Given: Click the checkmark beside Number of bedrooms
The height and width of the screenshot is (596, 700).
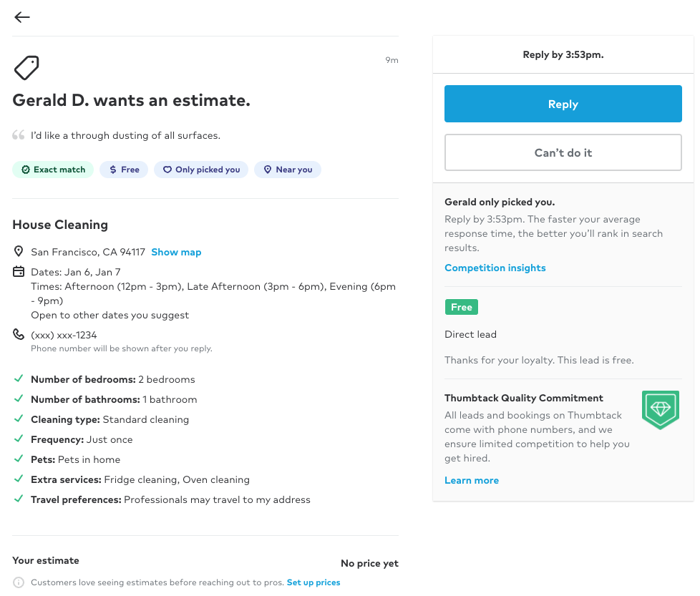Looking at the screenshot, I should click(x=19, y=379).
